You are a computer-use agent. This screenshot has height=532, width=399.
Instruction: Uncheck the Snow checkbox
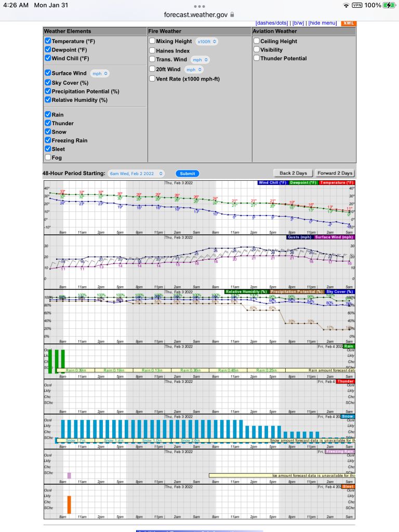pos(48,131)
